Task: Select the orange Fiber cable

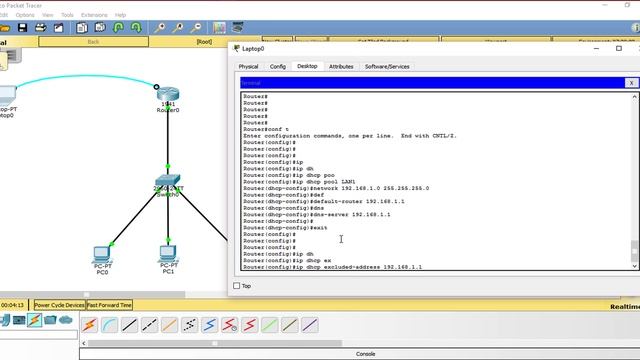Action: tap(169, 325)
